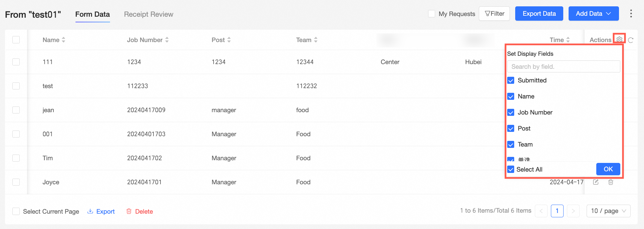Open the display fields settings gear icon
This screenshot has height=229, width=644.
(619, 39)
